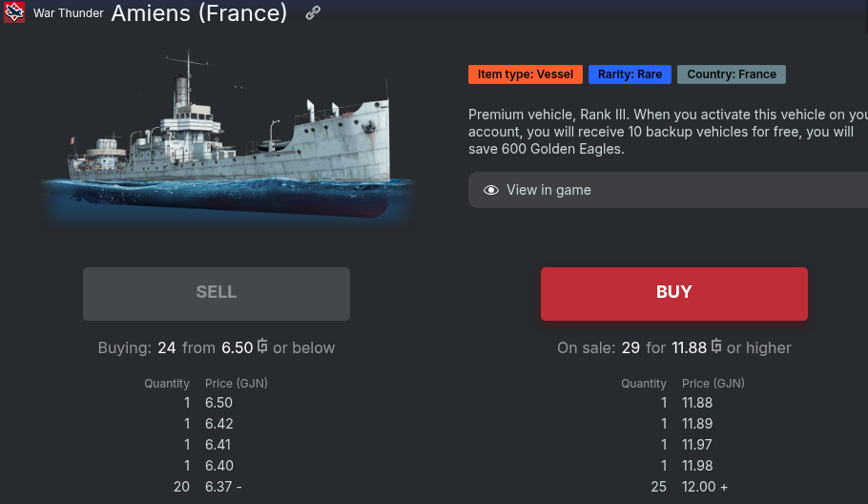Viewport: 868px width, 504px height.
Task: Click the War Thunder game logo icon
Action: click(14, 13)
